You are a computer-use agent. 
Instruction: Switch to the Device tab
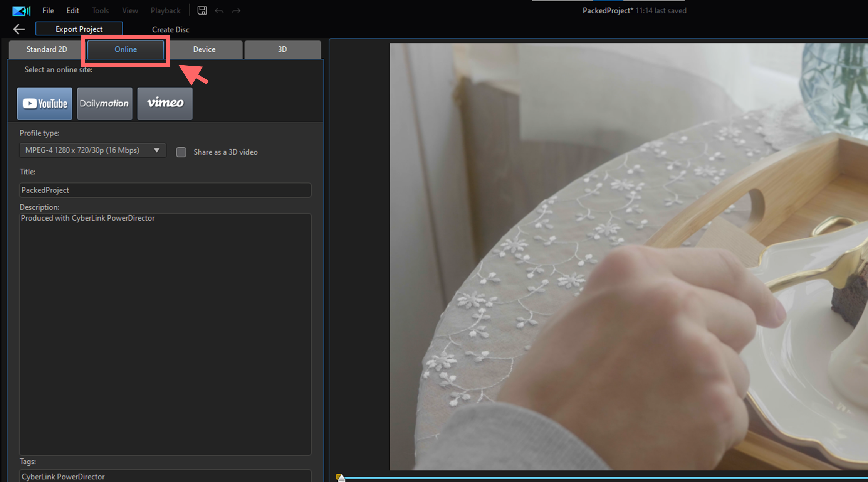tap(204, 49)
